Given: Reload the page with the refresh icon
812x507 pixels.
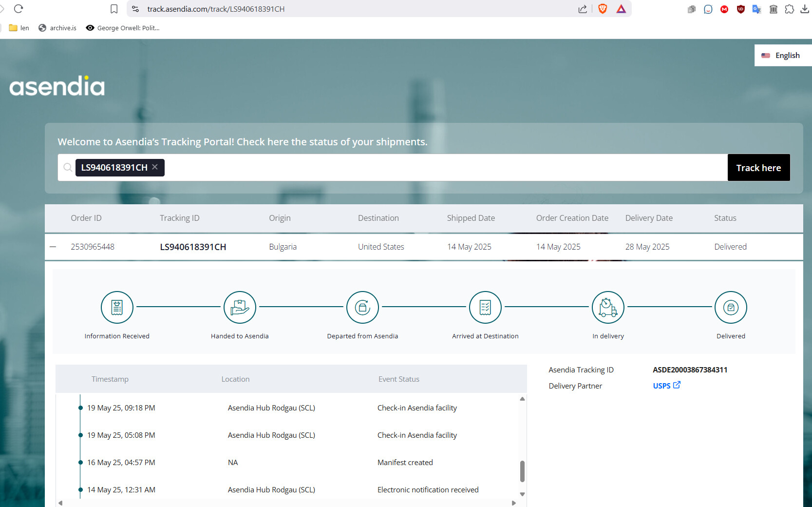Looking at the screenshot, I should 19,9.
